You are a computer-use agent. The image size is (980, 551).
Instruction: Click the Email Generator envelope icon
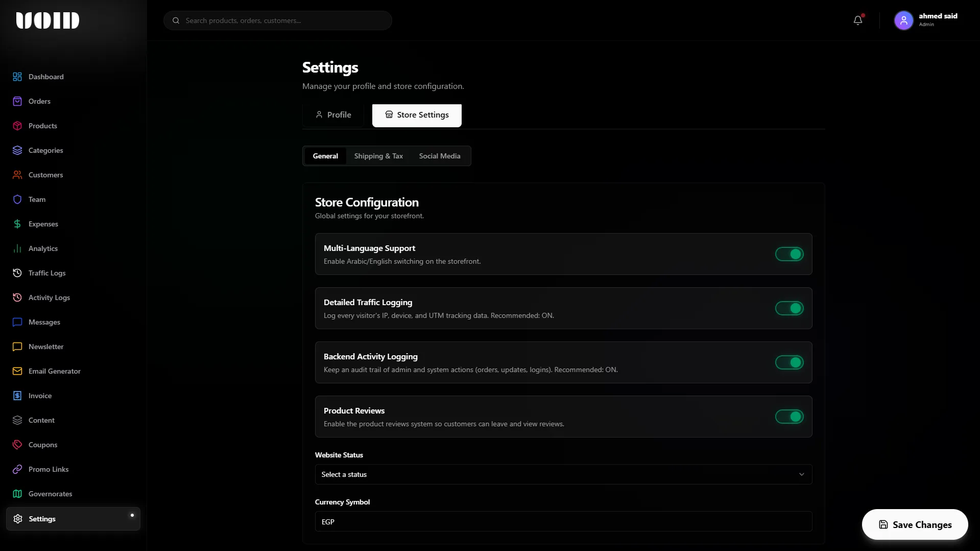[17, 371]
